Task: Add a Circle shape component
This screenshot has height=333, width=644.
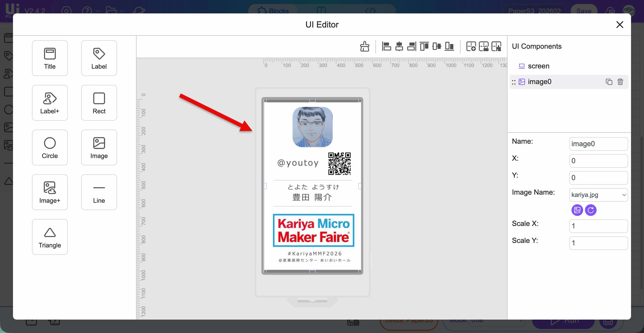Action: [50, 148]
